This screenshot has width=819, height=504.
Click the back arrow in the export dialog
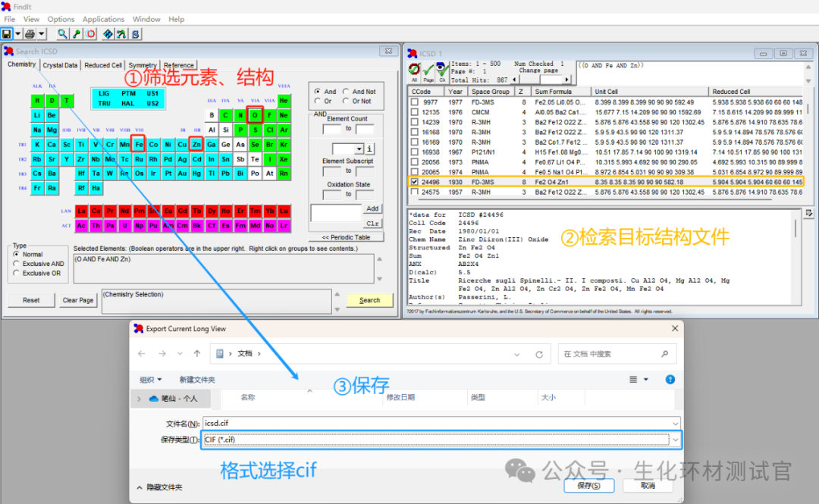[142, 354]
